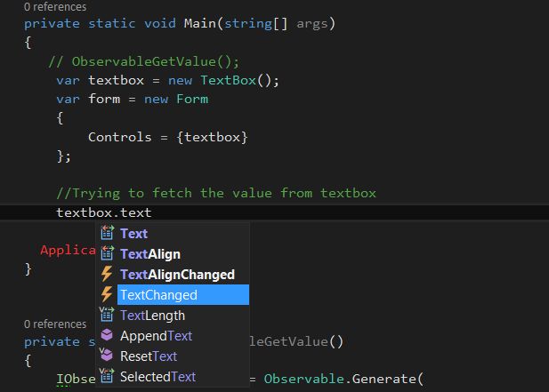The image size is (549, 392).
Task: Click the method cube icon for AppendText
Action: [107, 335]
